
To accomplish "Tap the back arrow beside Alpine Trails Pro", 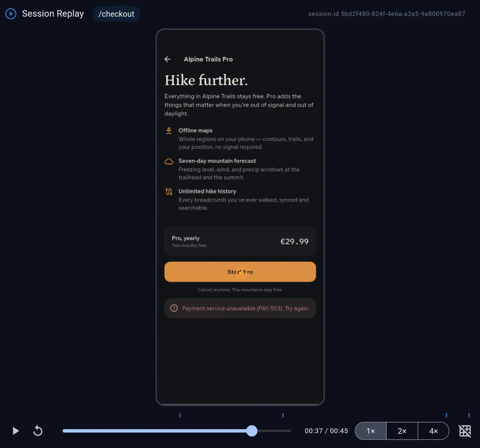I will point(167,59).
